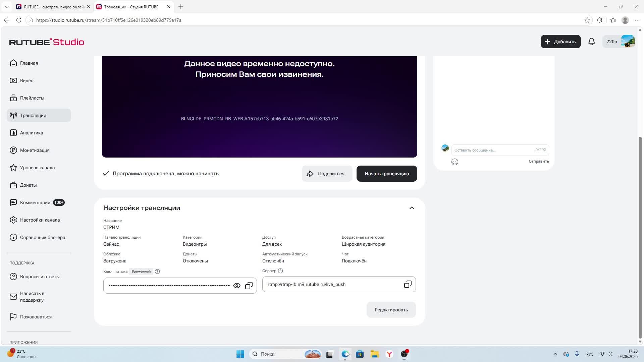Open Вопросы и ответы support link
The image size is (644, 362).
point(39,277)
